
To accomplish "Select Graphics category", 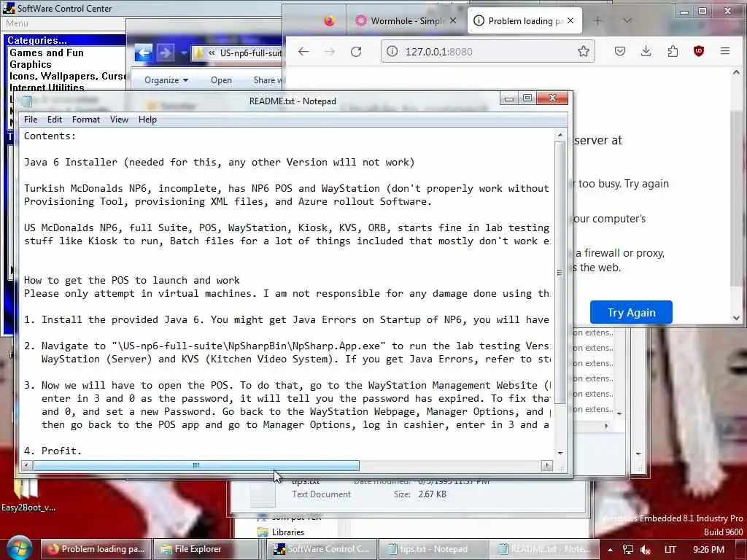I will coord(31,64).
